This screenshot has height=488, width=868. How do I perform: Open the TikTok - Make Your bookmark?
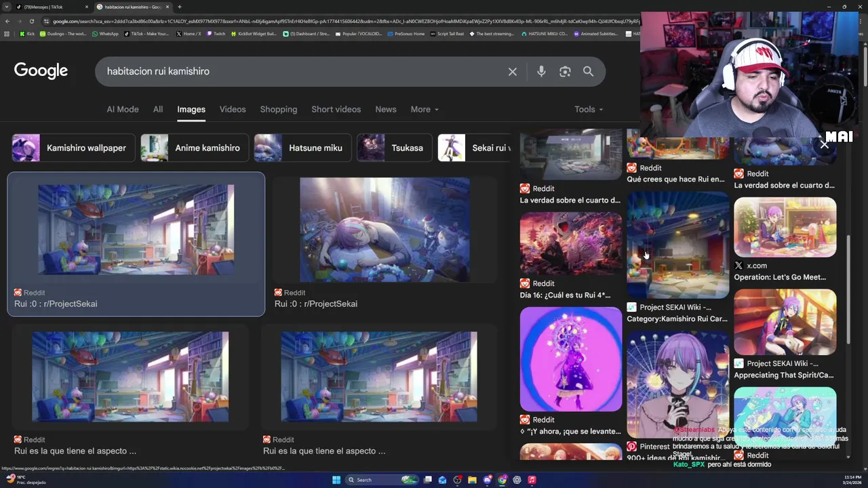coord(146,33)
